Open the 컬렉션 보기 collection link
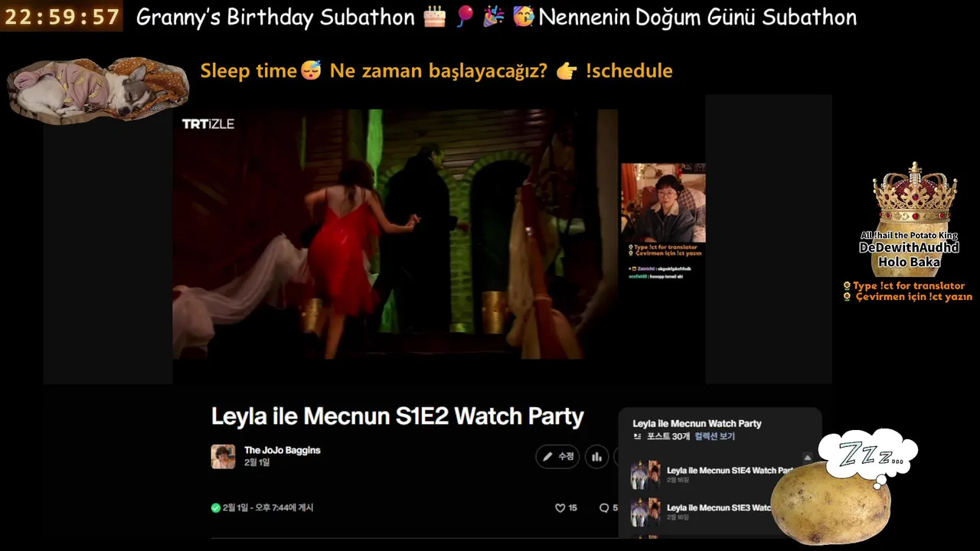The height and width of the screenshot is (551, 980). (x=714, y=436)
